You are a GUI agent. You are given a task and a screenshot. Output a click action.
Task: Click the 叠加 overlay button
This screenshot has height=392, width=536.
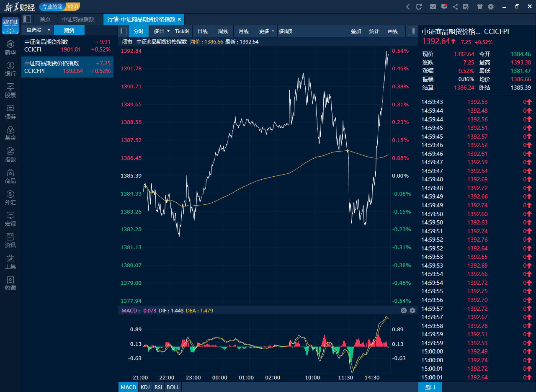click(356, 31)
